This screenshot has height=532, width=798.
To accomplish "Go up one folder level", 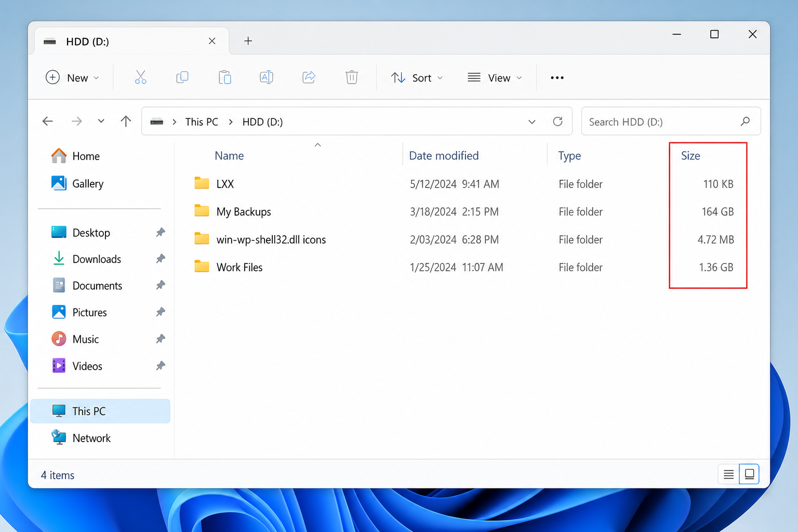I will click(126, 121).
